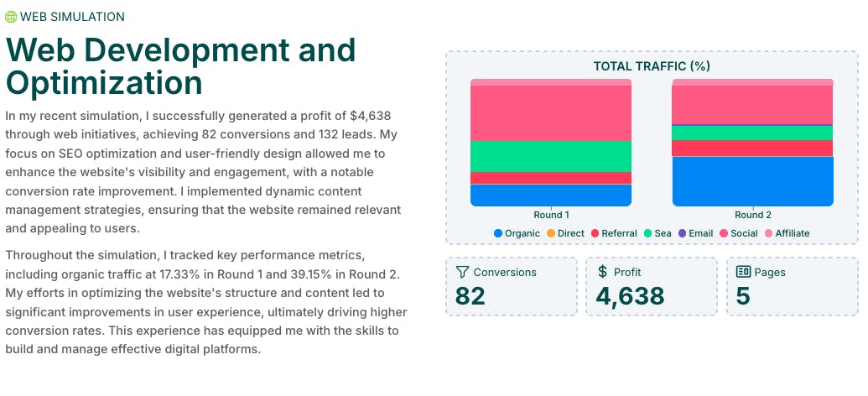This screenshot has width=868, height=396.
Task: Click the Total Traffic (%) chart title
Action: pyautogui.click(x=652, y=66)
